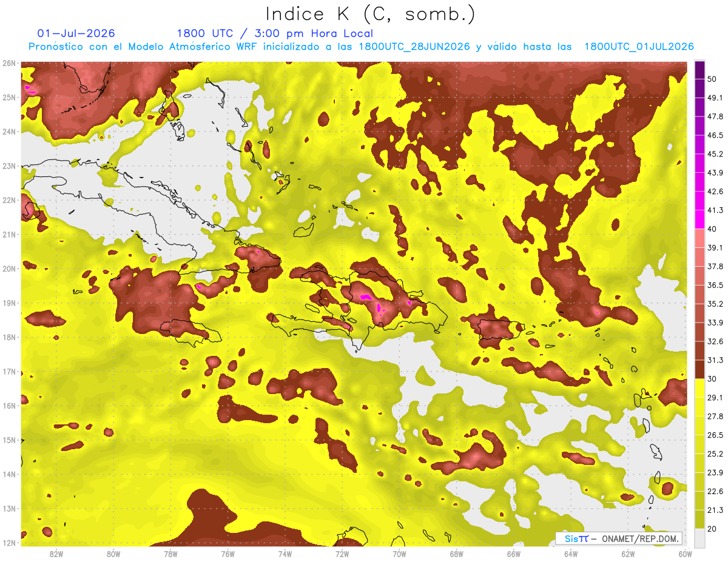Click the bright yellow band between 29.1 and 30
The image size is (728, 562).
coord(700,388)
